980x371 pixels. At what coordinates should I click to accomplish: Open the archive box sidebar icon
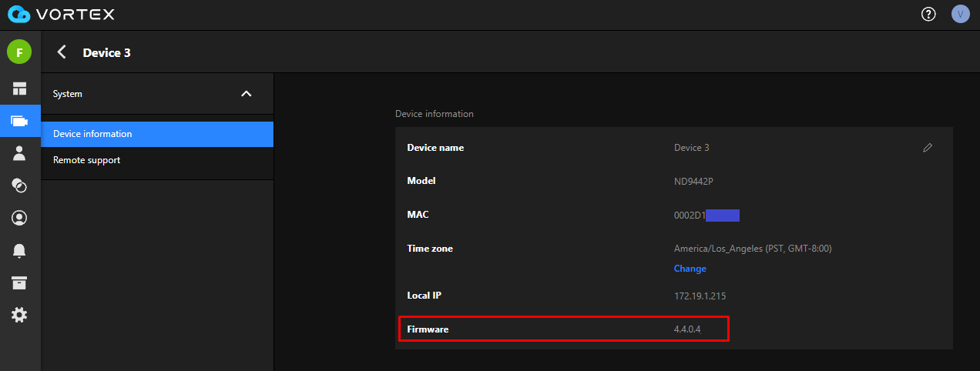point(19,282)
